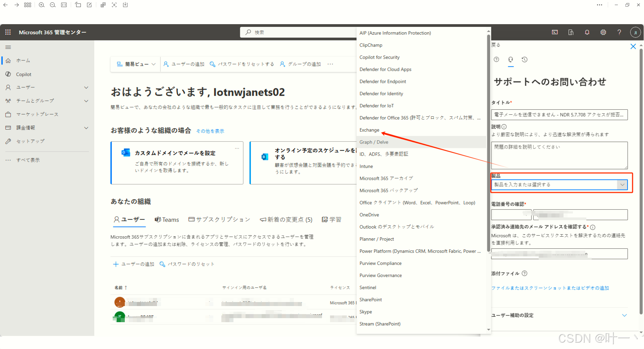Open Setup in the sidebar

pyautogui.click(x=25, y=141)
